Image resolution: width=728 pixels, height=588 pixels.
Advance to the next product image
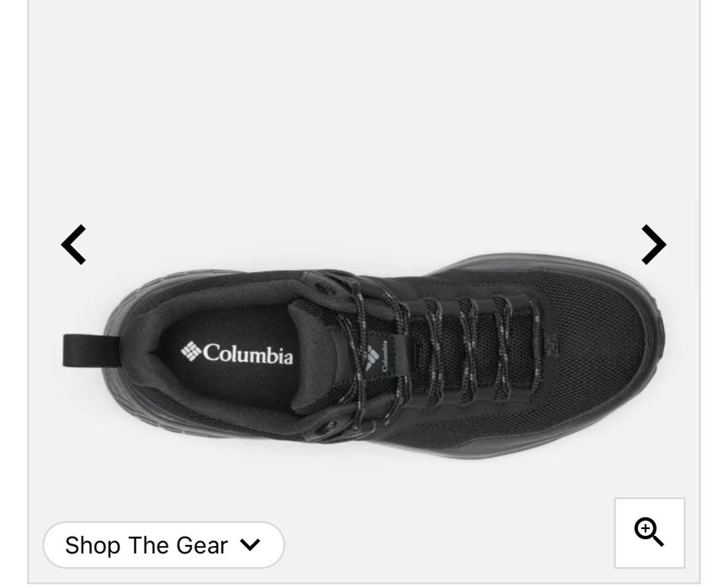pyautogui.click(x=654, y=245)
